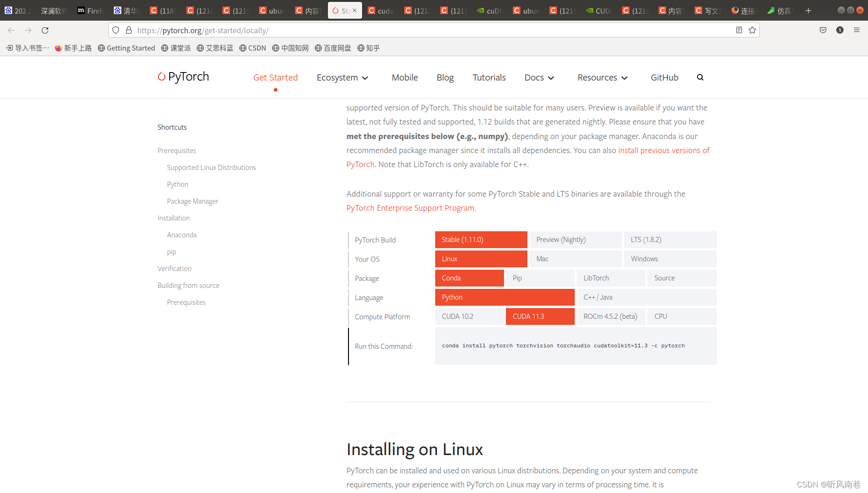The height and width of the screenshot is (493, 868).
Task: Open the GitHub nav link
Action: click(664, 78)
